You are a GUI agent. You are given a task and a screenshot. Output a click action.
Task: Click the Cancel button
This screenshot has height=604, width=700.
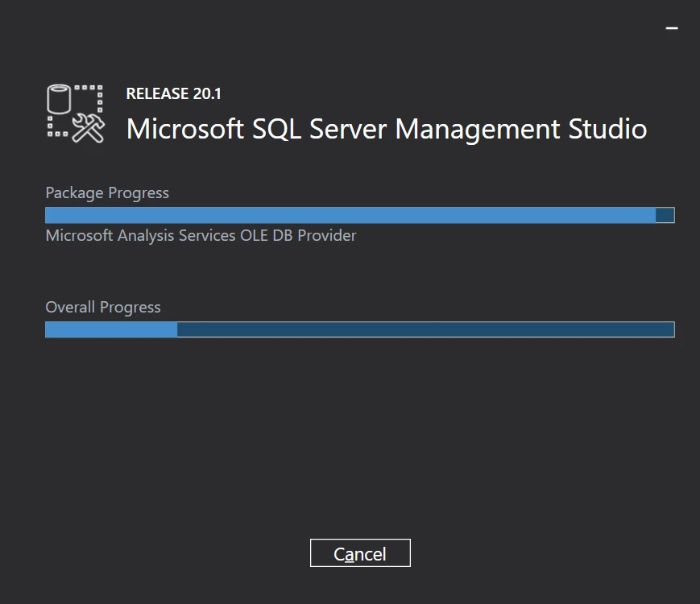[x=360, y=553]
